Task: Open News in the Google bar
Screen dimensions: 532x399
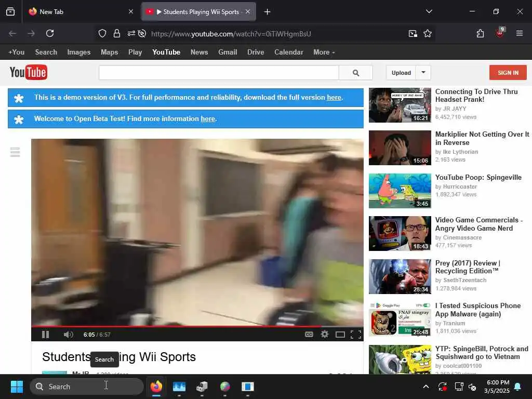Action: point(199,52)
